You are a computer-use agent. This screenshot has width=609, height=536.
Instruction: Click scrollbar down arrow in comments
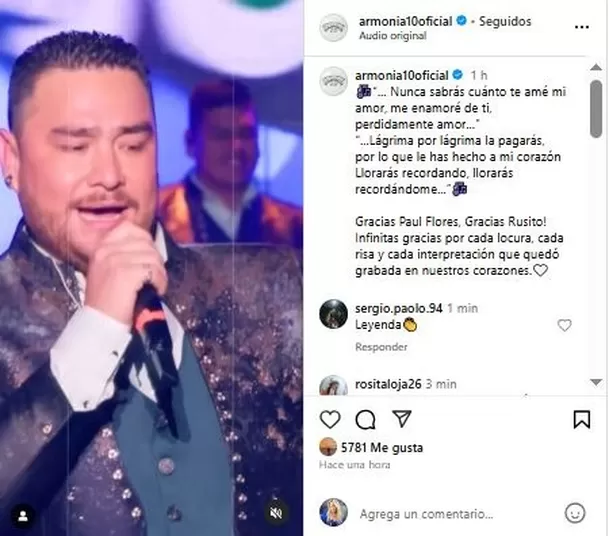coord(596,382)
